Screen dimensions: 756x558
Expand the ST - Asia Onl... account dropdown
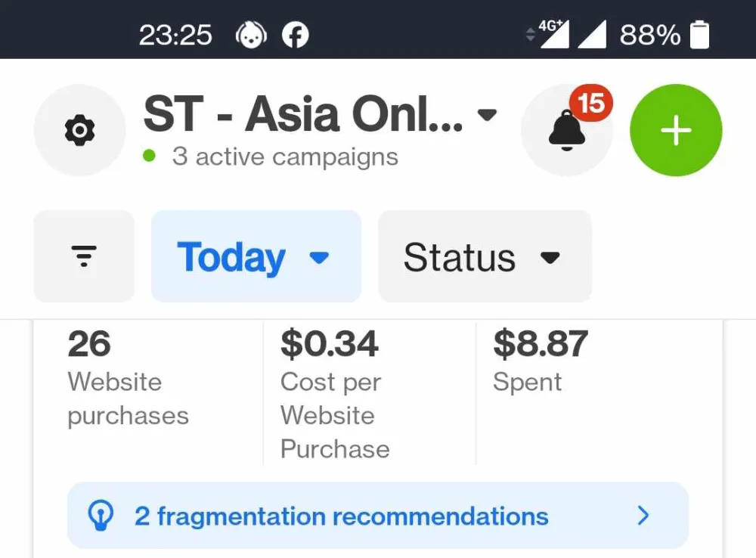(x=488, y=115)
